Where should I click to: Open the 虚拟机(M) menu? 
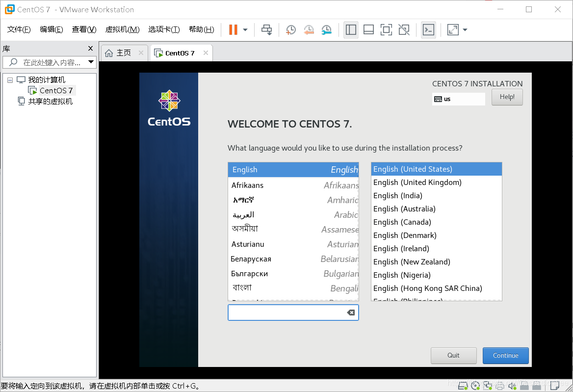(123, 29)
